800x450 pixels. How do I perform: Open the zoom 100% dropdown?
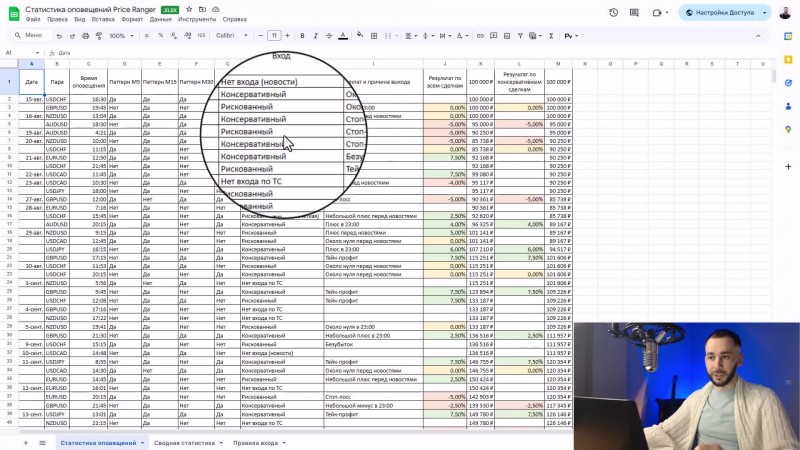[121, 36]
